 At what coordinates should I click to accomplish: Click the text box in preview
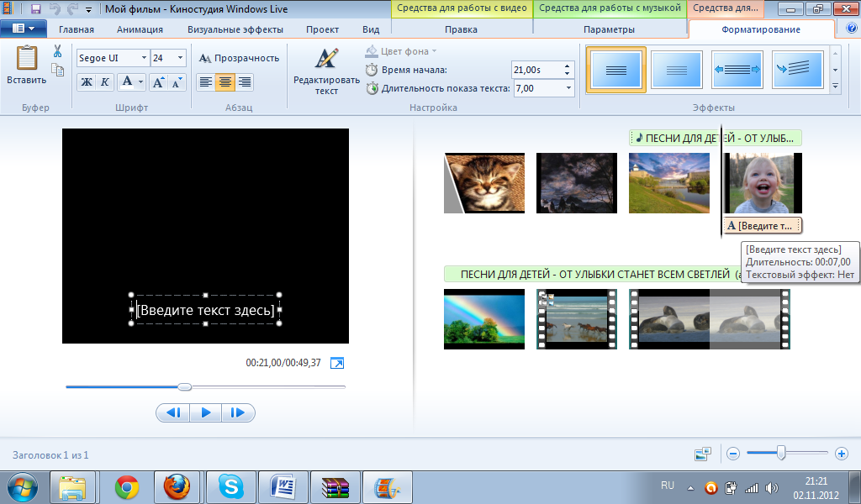[x=205, y=310]
